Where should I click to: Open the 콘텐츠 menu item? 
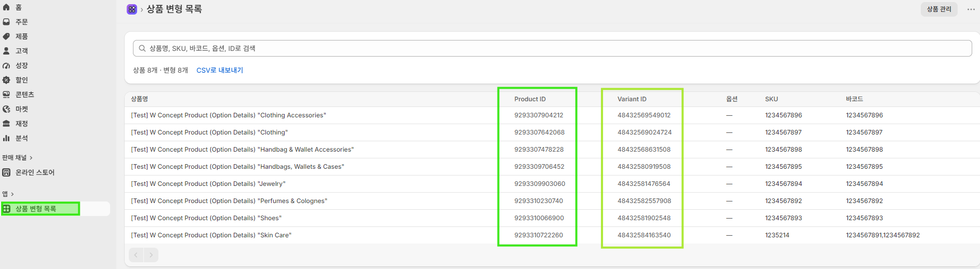(x=25, y=95)
